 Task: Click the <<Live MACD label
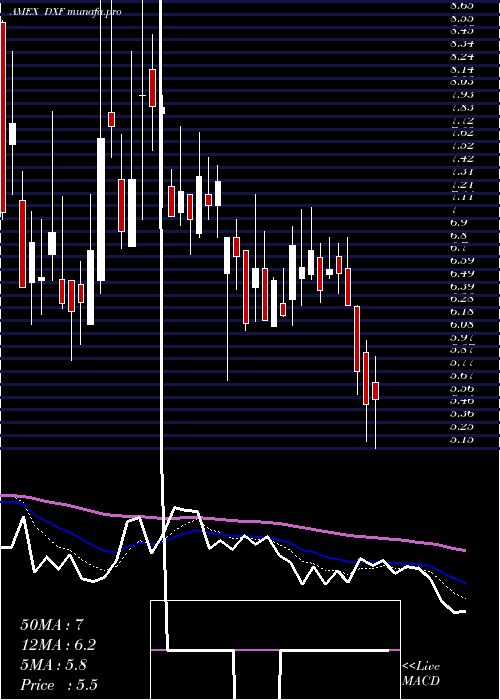[x=421, y=674]
